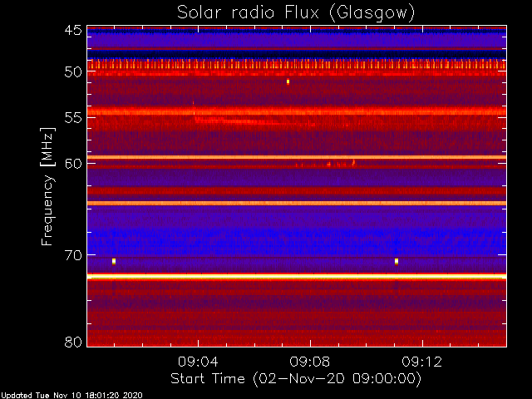
Task: Click the small burst spots at 60 MHz
Action: (326, 164)
